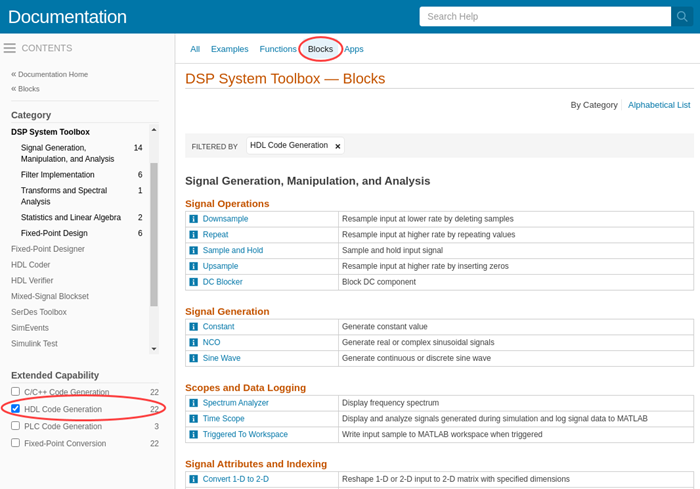Image resolution: width=700 pixels, height=489 pixels.
Task: Click info icon beside Time Scope
Action: [194, 418]
